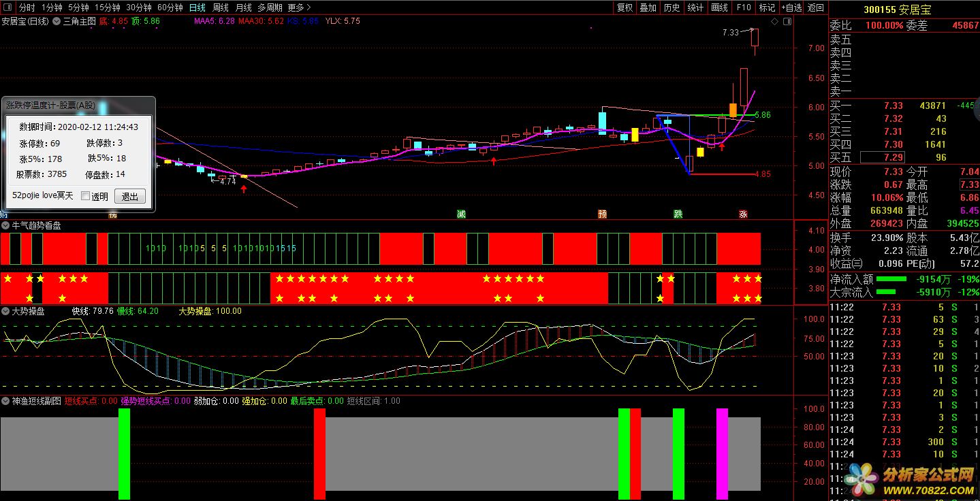Click the +自选 add to watchlist button

coord(791,7)
